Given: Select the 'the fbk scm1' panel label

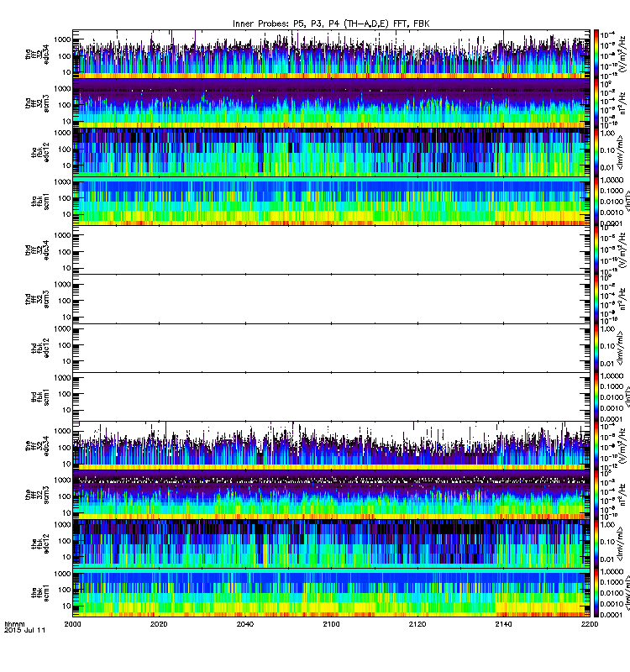Looking at the screenshot, I should 40,593.
